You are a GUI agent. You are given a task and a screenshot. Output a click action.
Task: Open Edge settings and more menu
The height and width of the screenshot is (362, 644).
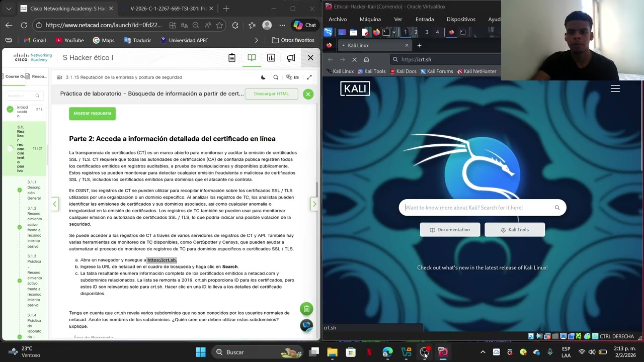coord(282,25)
